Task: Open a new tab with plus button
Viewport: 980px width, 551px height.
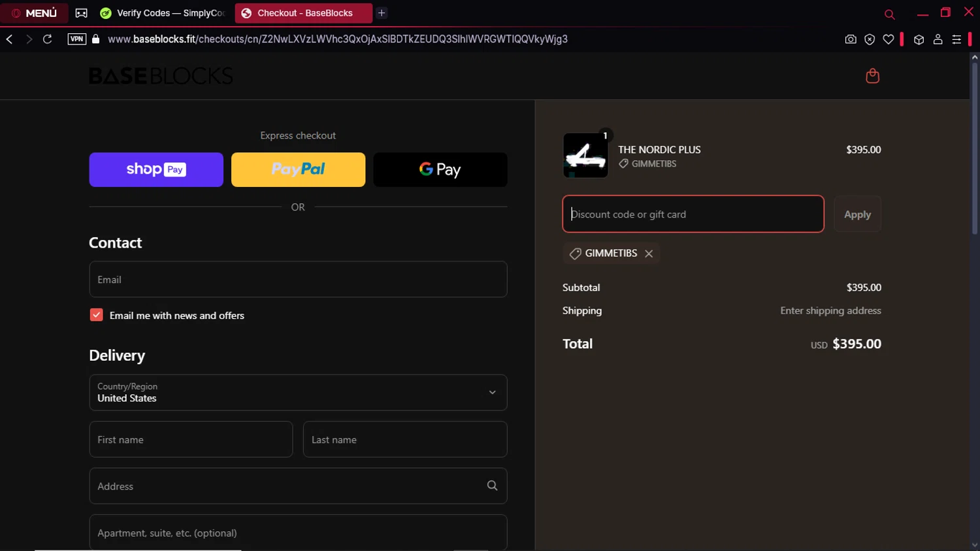Action: pyautogui.click(x=382, y=13)
